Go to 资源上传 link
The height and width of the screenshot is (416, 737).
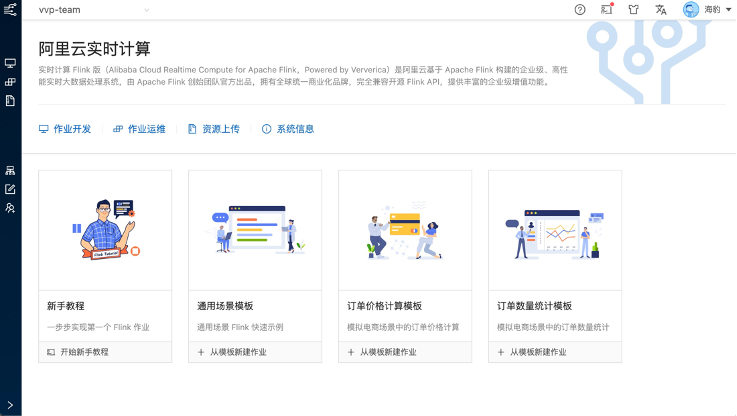coord(214,129)
